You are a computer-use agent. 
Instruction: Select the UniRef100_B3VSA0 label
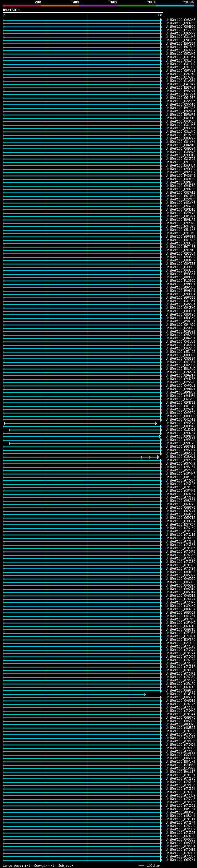[180, 640]
